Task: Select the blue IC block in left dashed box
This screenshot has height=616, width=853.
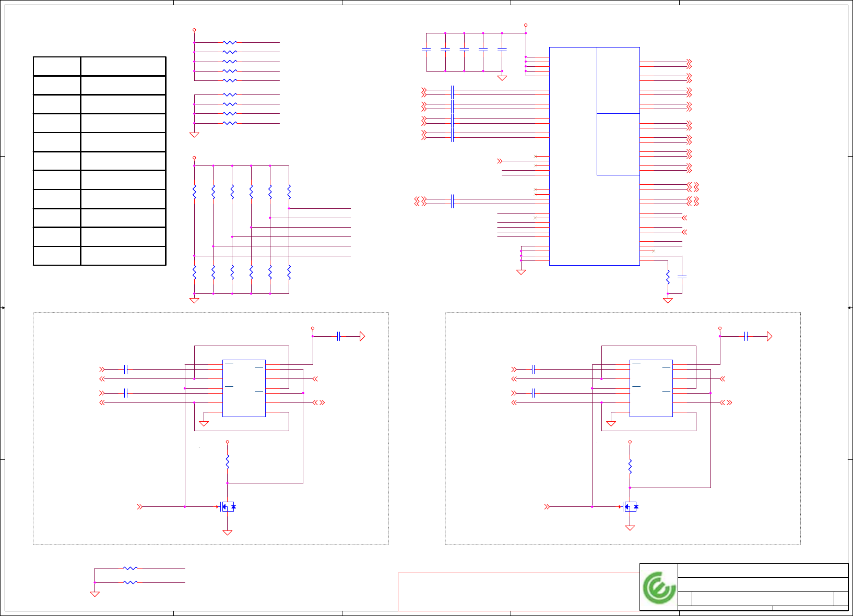Action: point(244,388)
